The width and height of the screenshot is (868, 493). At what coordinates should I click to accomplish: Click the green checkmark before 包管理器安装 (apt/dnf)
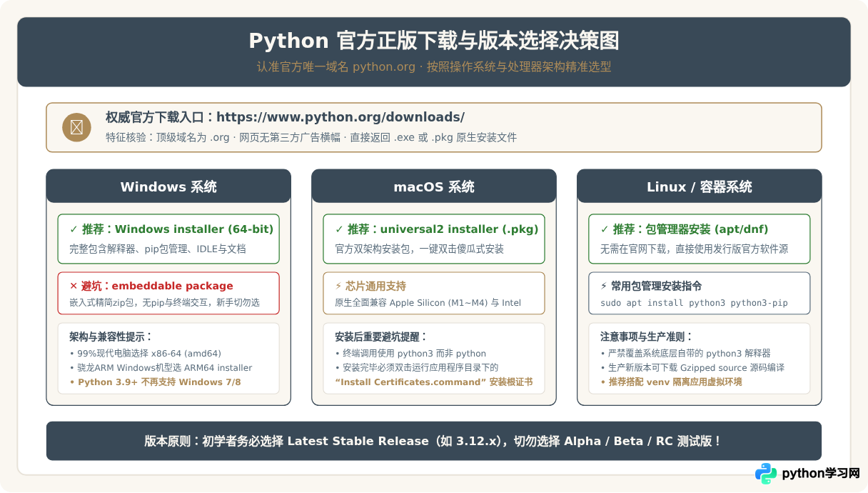click(605, 229)
